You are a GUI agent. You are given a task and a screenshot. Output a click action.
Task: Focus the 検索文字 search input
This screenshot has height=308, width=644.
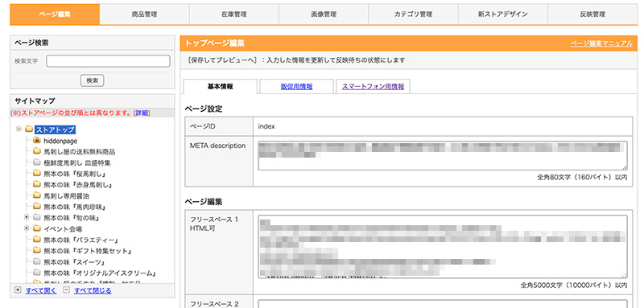(x=108, y=61)
